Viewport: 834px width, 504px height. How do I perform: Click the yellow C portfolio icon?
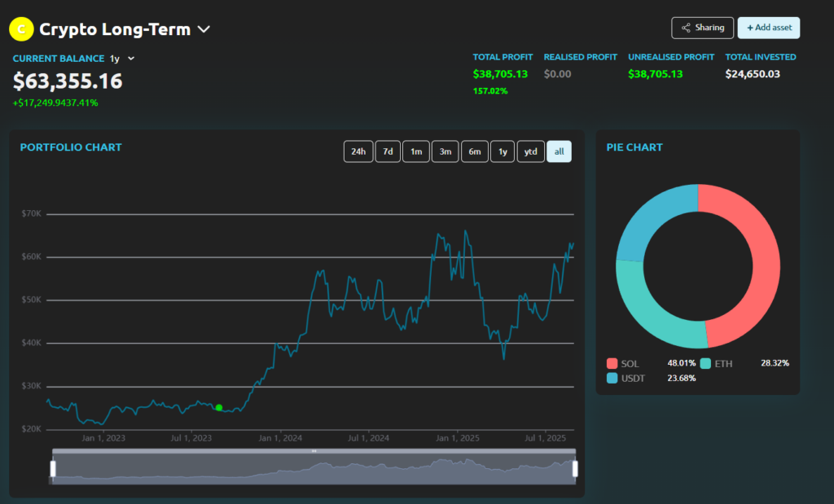tap(20, 28)
